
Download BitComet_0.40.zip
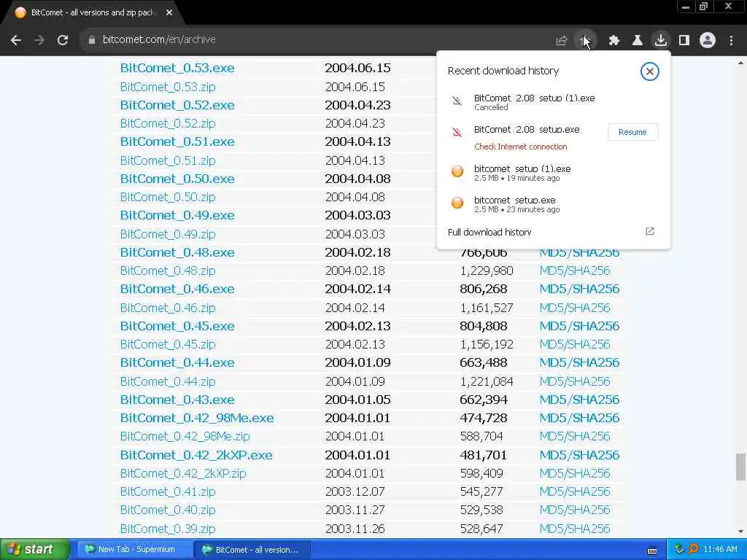[x=168, y=510]
